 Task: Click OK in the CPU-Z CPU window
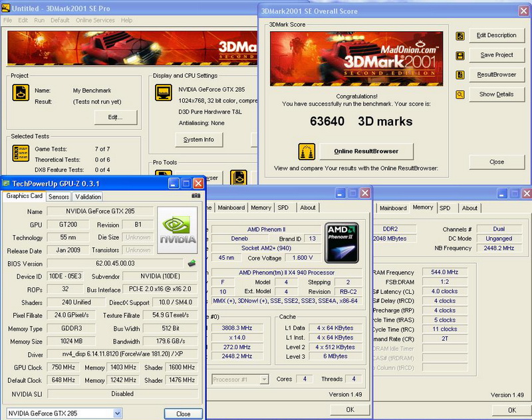350,410
